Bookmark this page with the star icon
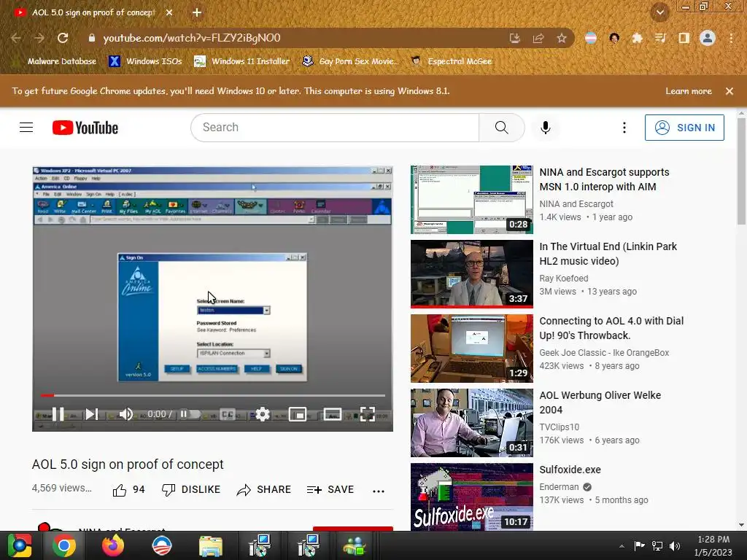 coord(562,38)
